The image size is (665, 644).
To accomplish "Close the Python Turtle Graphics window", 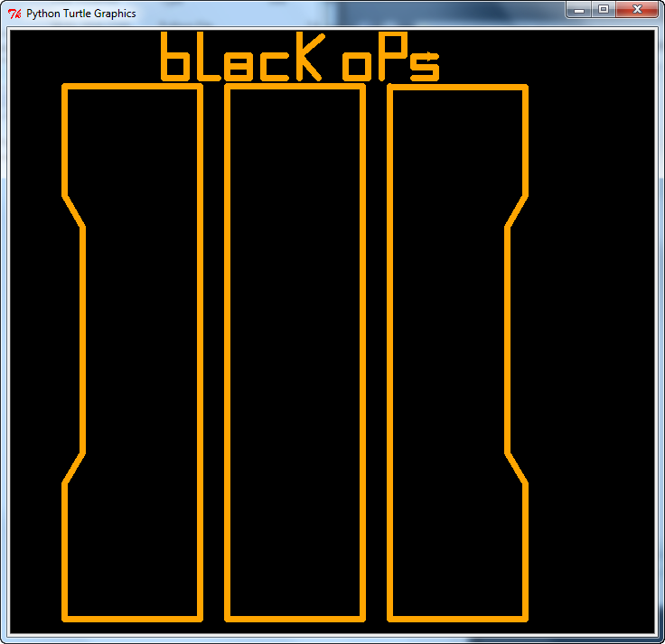I will 637,9.
